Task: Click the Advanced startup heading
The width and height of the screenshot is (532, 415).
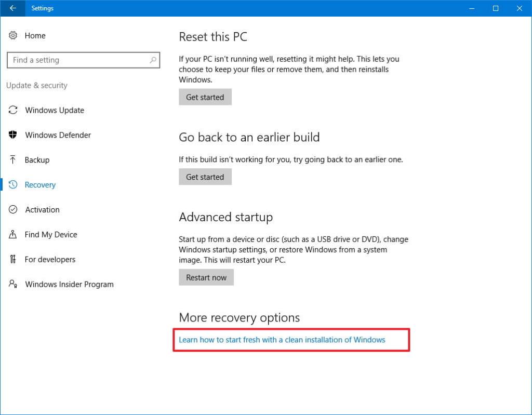Action: pyautogui.click(x=225, y=217)
